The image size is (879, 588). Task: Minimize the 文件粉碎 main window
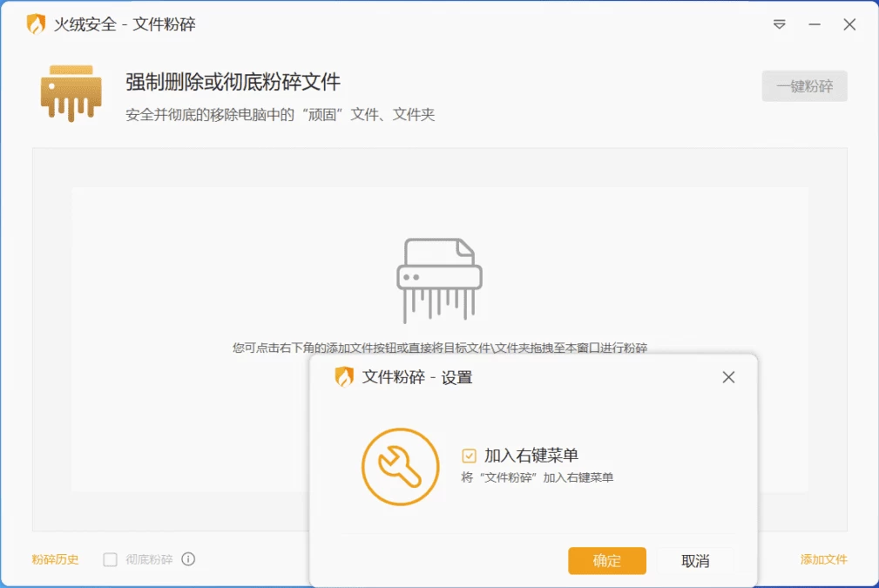815,24
